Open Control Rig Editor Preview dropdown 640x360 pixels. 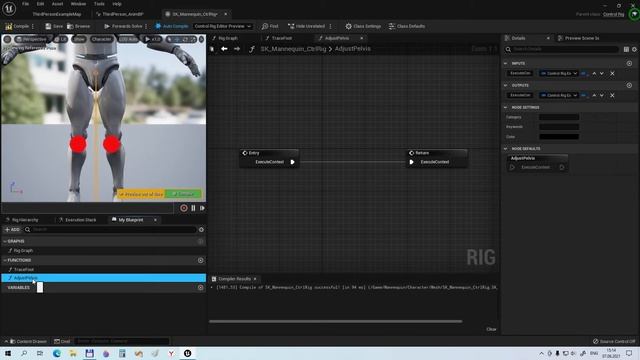point(222,26)
